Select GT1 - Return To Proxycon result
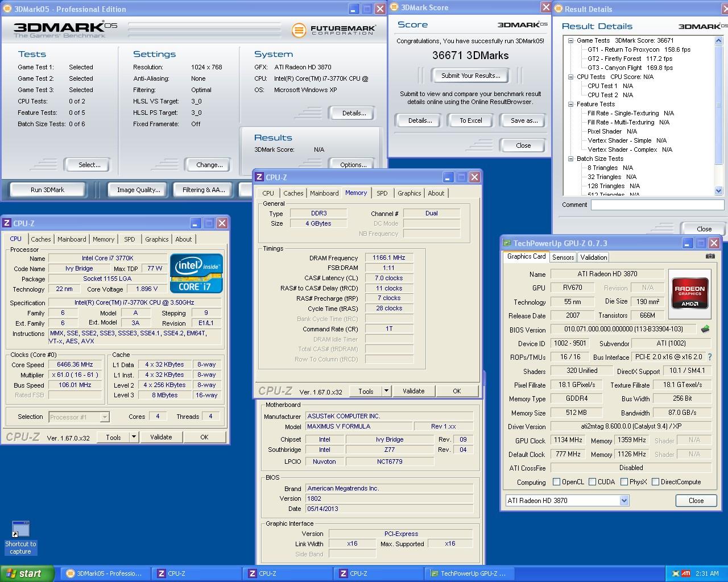 [x=639, y=49]
